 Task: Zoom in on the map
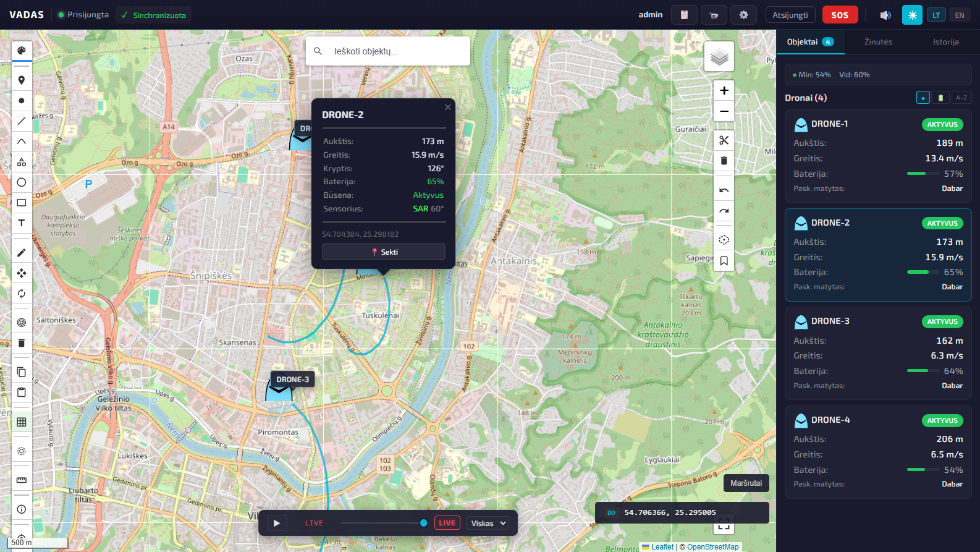click(x=724, y=91)
